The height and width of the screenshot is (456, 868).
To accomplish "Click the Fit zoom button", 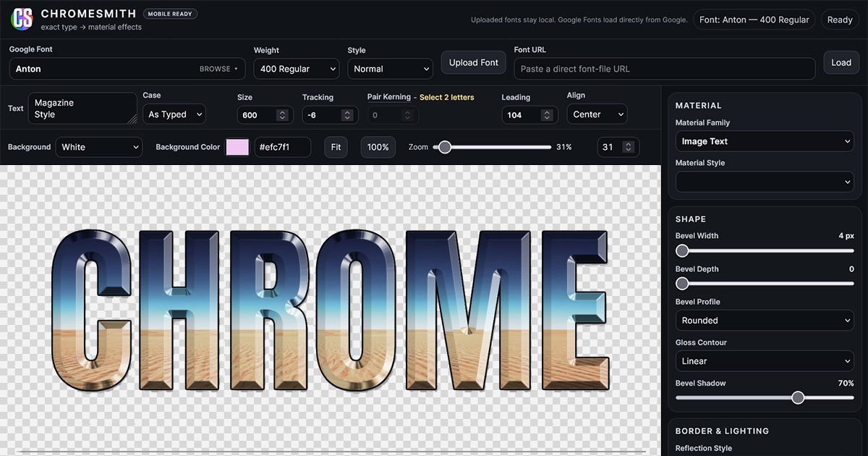I will coord(336,147).
